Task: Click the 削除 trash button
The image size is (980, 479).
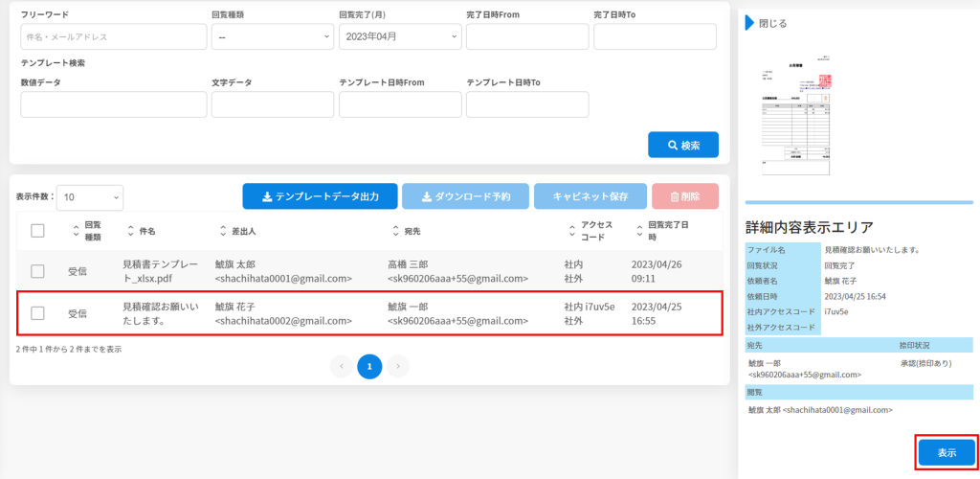Action: (684, 196)
